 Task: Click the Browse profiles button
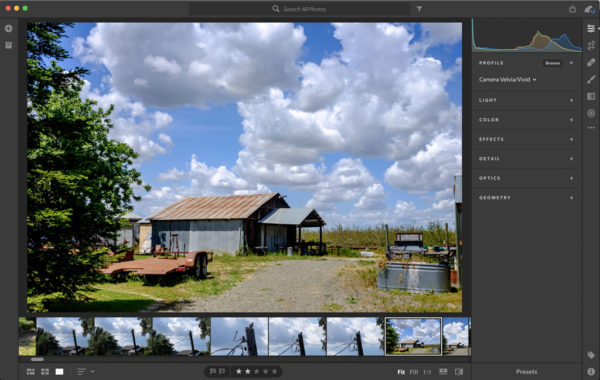coord(552,63)
